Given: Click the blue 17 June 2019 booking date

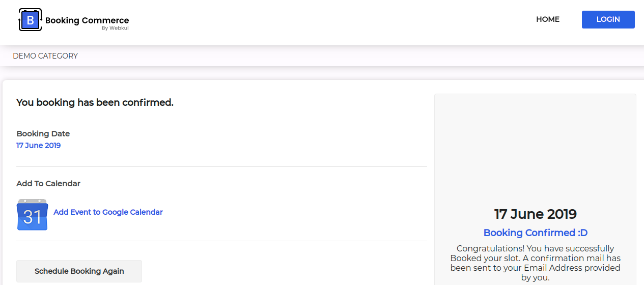Looking at the screenshot, I should coord(38,146).
